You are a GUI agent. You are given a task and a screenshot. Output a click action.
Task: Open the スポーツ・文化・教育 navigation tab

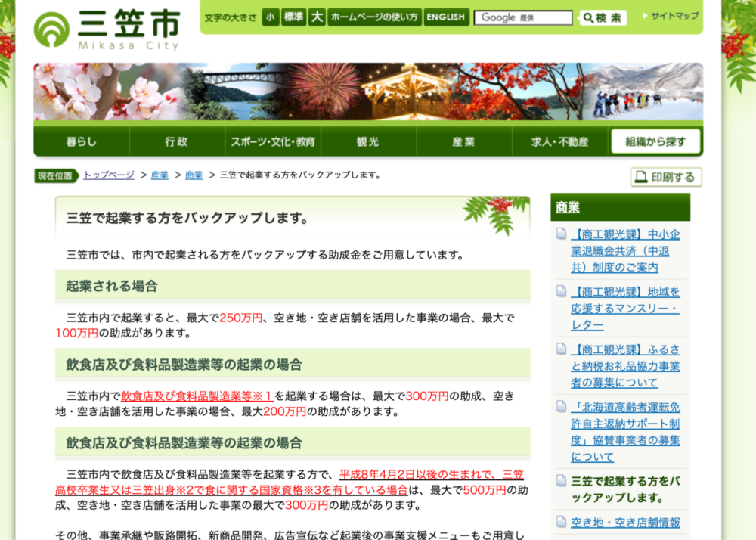(x=273, y=141)
